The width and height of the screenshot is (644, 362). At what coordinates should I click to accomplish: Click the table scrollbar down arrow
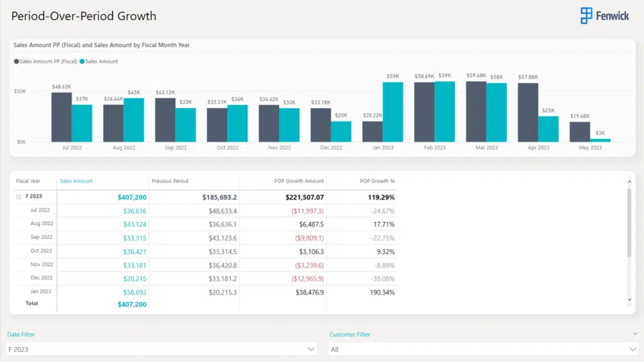(630, 300)
